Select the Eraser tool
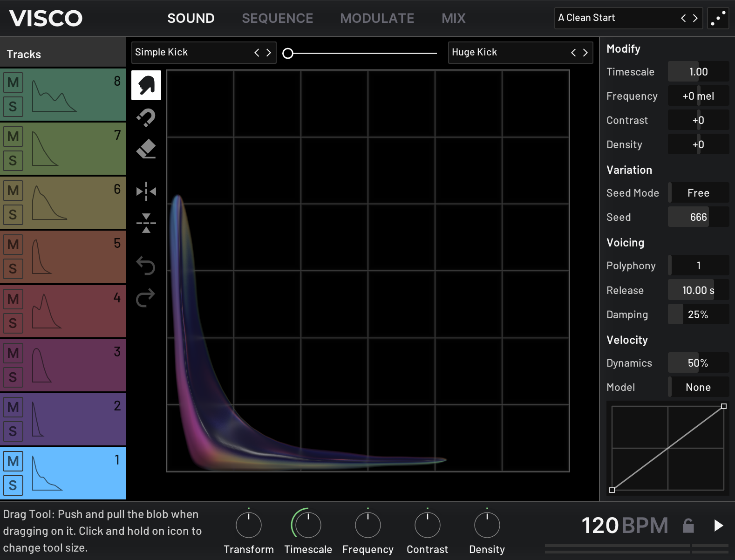This screenshot has height=560, width=735. pyautogui.click(x=146, y=149)
